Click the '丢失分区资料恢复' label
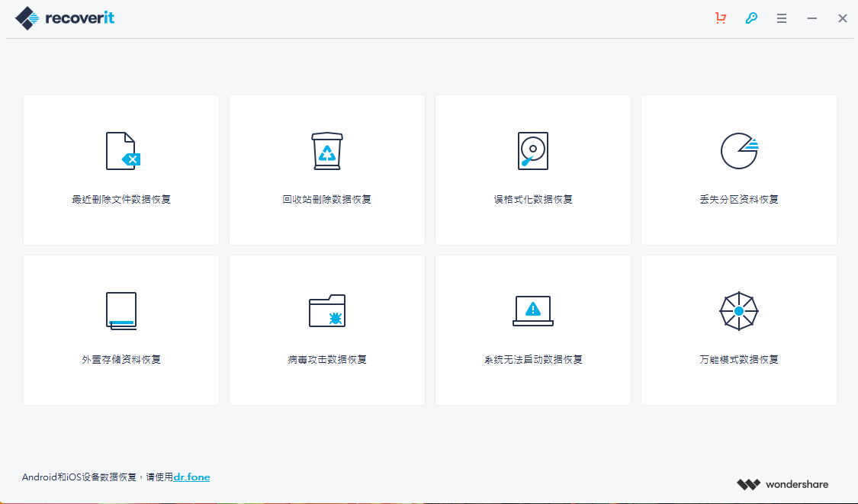The width and height of the screenshot is (858, 504). click(x=739, y=200)
